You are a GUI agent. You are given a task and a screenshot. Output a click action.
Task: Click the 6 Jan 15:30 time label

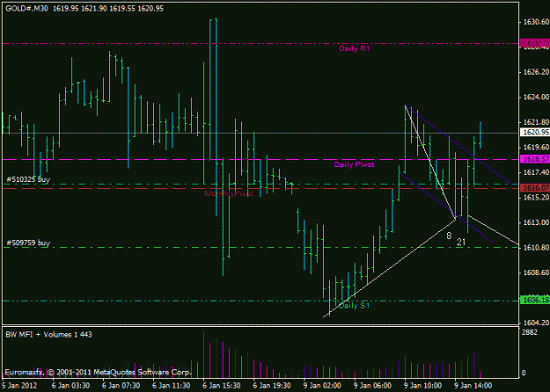click(222, 386)
